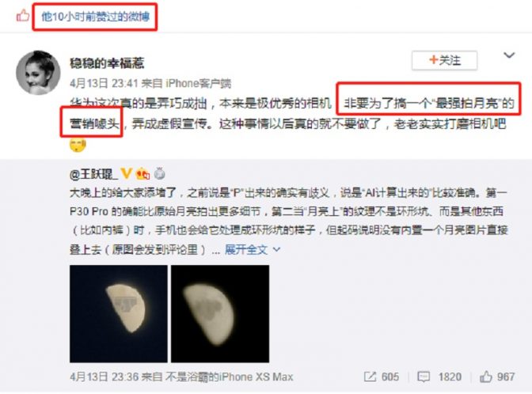Click the orange V verified badge
532x394 pixels.
127,173
